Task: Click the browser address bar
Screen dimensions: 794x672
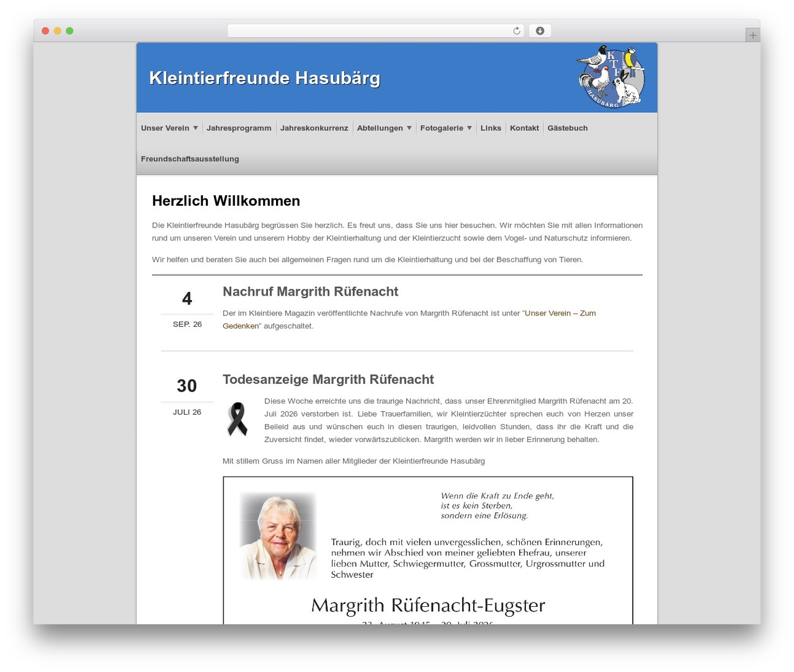Action: pos(375,31)
